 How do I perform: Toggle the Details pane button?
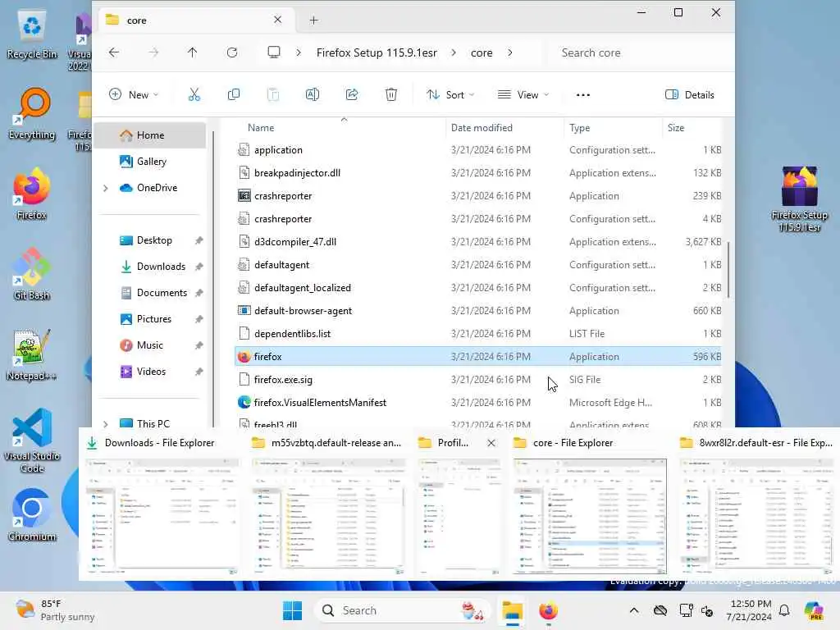click(x=689, y=95)
